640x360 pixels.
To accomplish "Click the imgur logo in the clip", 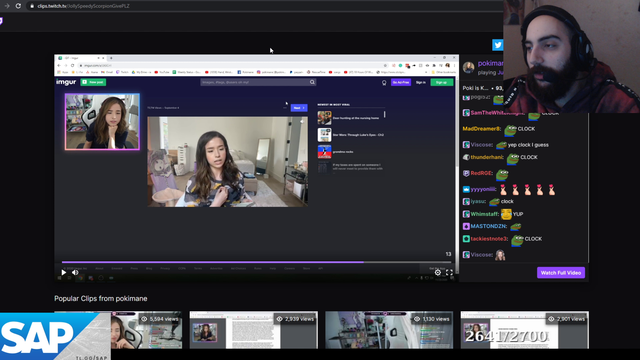I will (x=66, y=82).
